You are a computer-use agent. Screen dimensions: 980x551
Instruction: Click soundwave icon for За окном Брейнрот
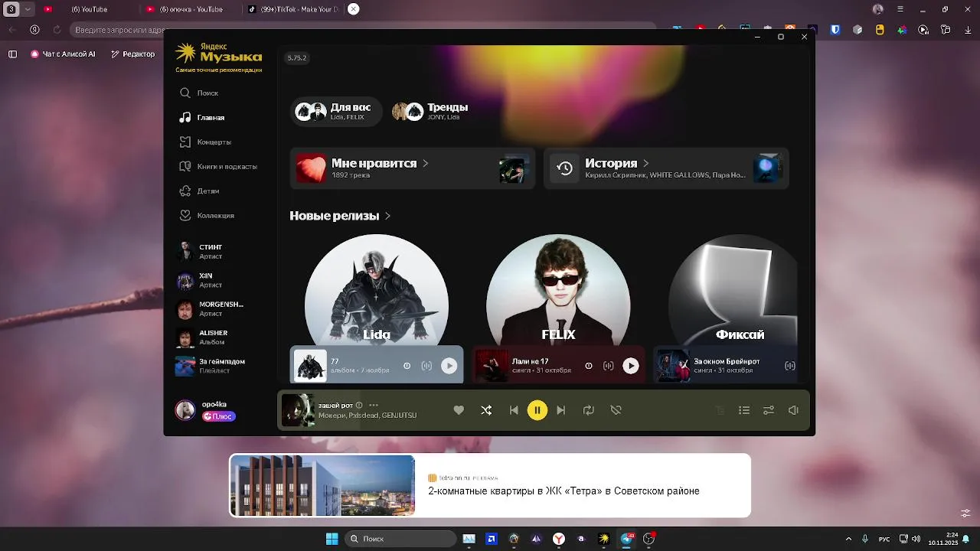790,366
